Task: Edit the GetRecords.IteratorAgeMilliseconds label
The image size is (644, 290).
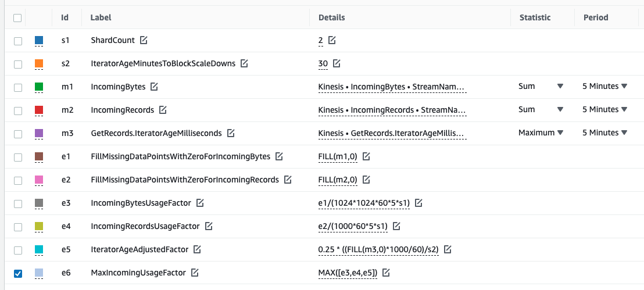Action: pyautogui.click(x=231, y=133)
